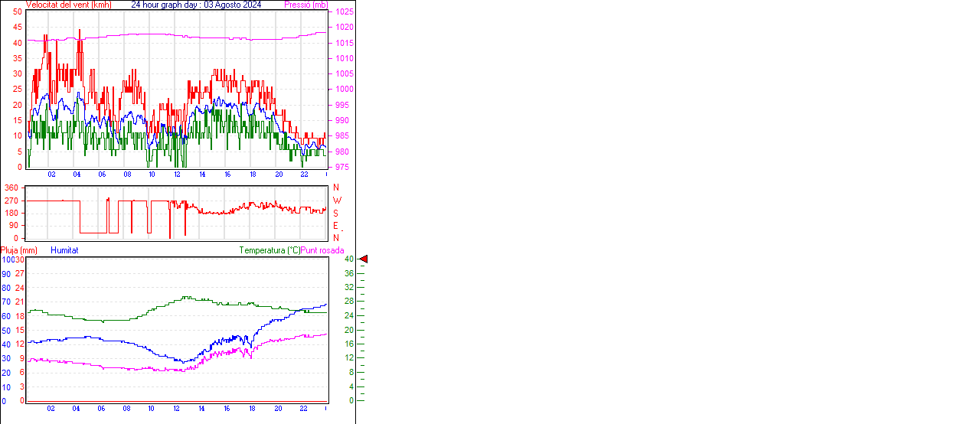Click hour 12 on the wind graph axis
The width and height of the screenshot is (980, 424).
point(178,174)
